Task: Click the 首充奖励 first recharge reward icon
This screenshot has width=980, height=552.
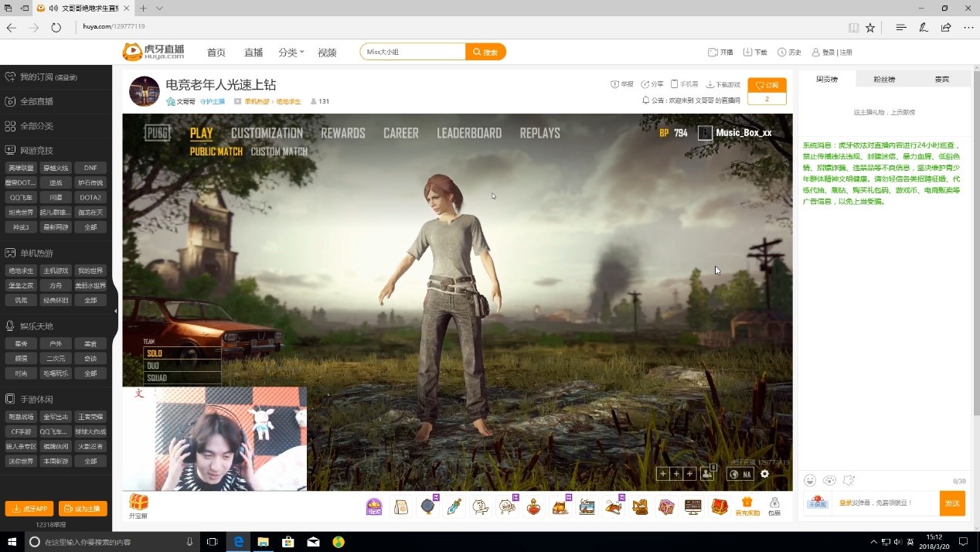Action: click(747, 507)
